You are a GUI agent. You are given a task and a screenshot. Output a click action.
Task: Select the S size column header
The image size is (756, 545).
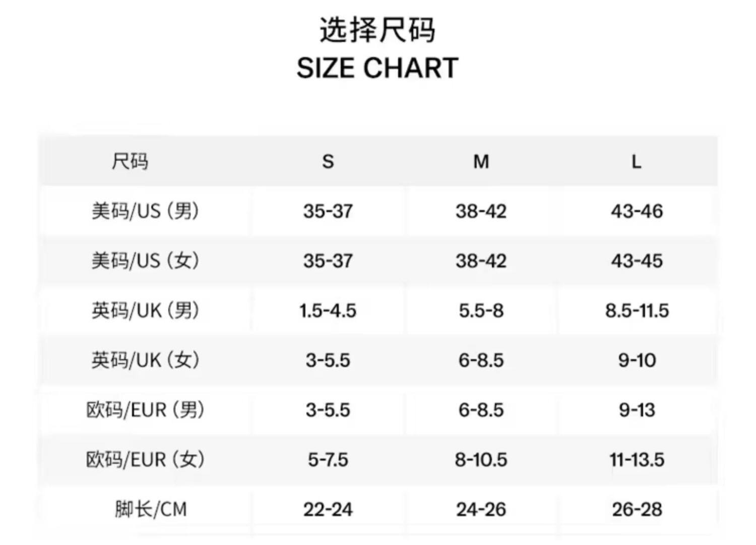tap(328, 162)
